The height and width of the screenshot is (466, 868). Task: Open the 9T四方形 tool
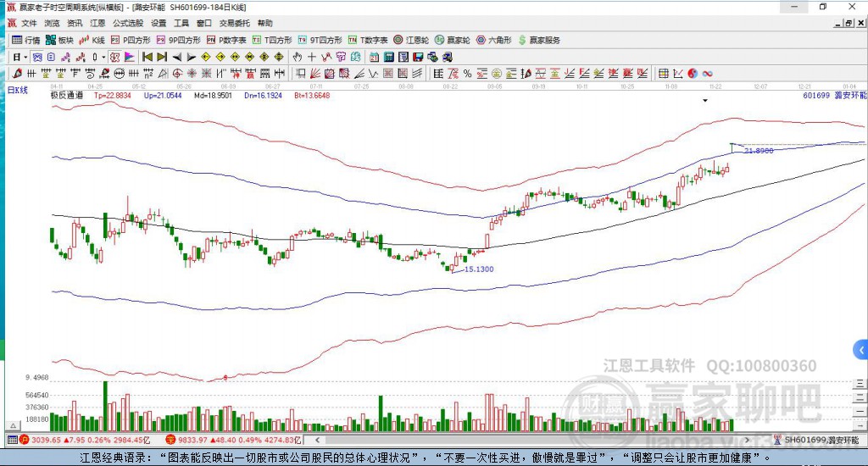[320, 40]
